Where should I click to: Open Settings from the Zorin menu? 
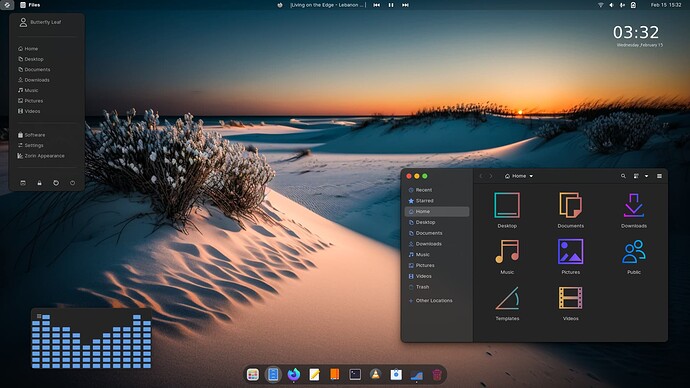30,145
